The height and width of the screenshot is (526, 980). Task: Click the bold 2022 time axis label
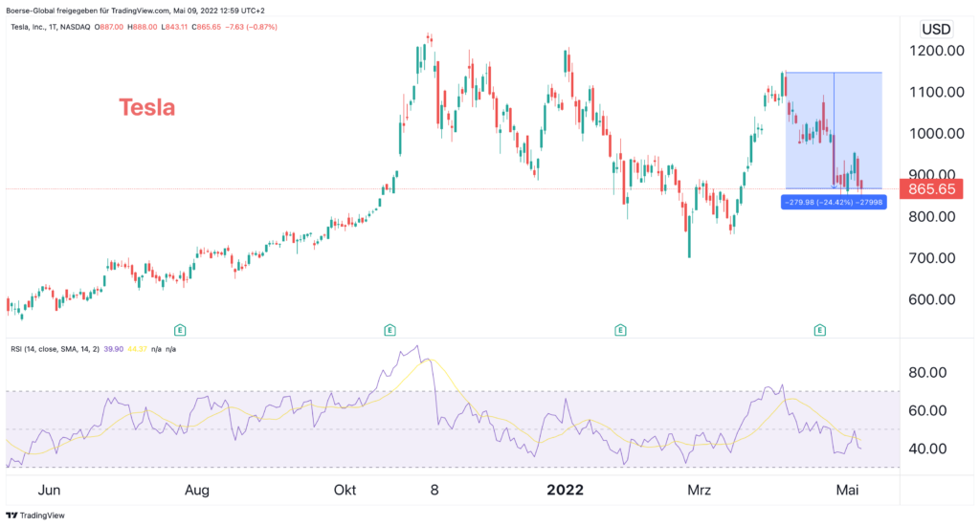coord(565,490)
